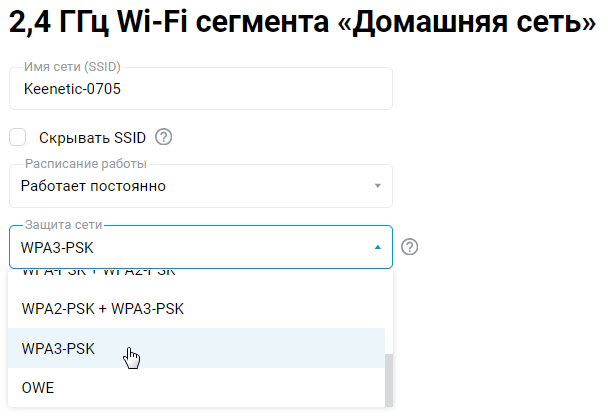Pick the partially hidden WPA-PSK + WPA2-PSK option
608x416 pixels.
click(x=98, y=273)
